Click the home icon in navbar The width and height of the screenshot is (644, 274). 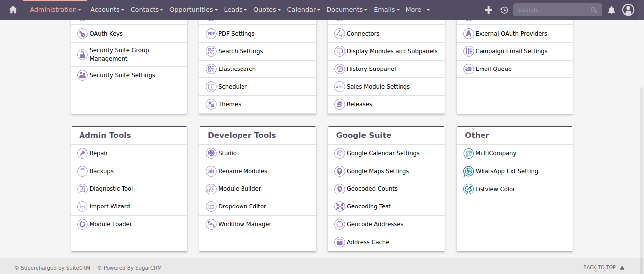[13, 10]
